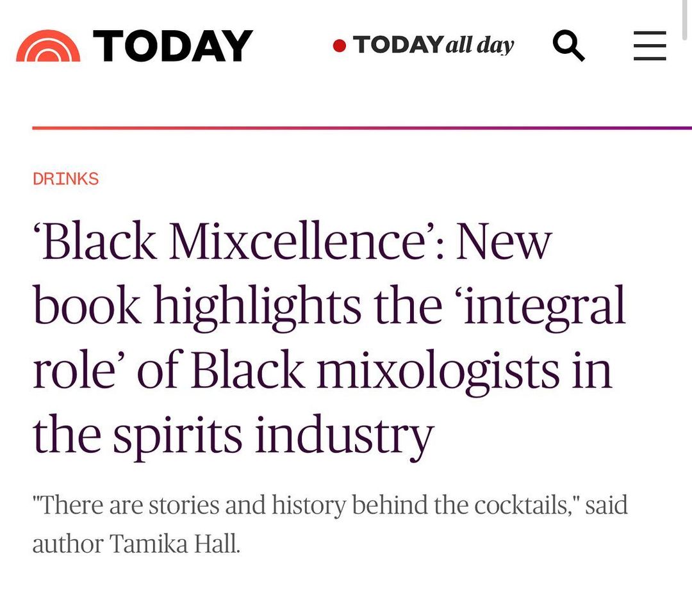Viewport: 692px width, 616px height.
Task: Click the bold TODAY wordmark beside the logo
Action: [x=173, y=46]
